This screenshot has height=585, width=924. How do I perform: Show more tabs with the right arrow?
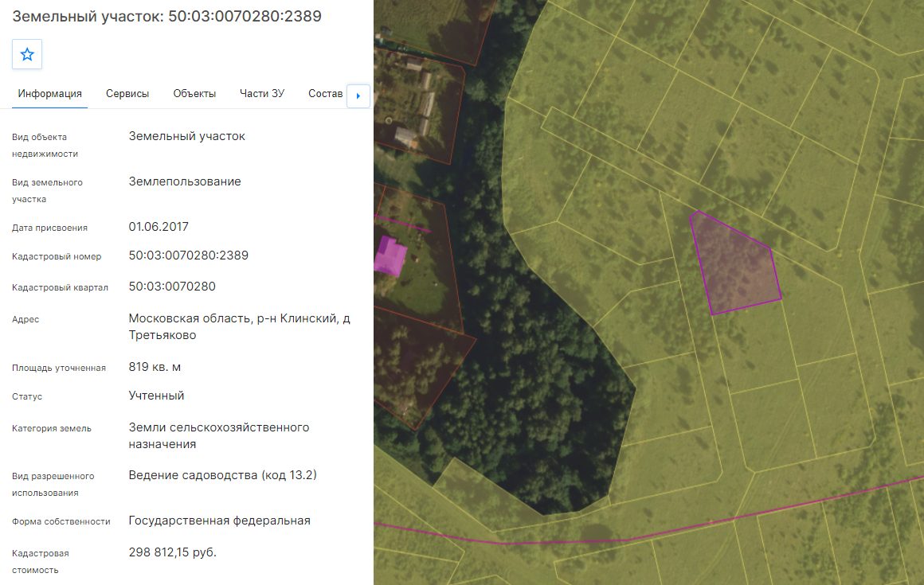tap(358, 96)
